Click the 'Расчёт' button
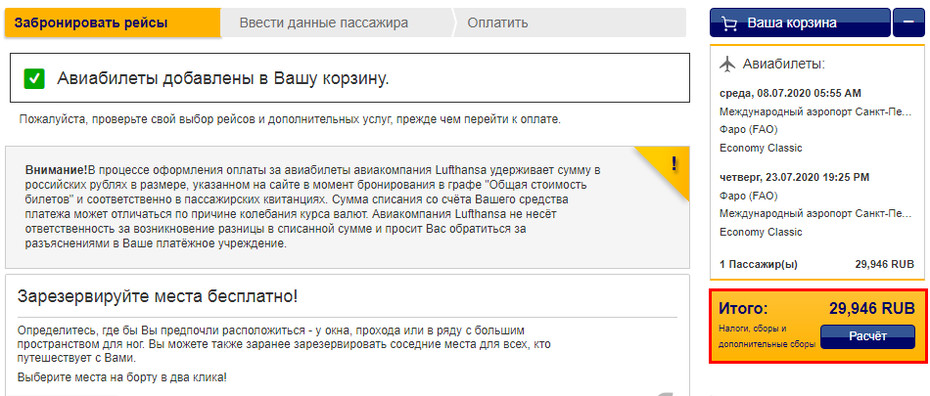This screenshot has width=930, height=396. [x=868, y=336]
